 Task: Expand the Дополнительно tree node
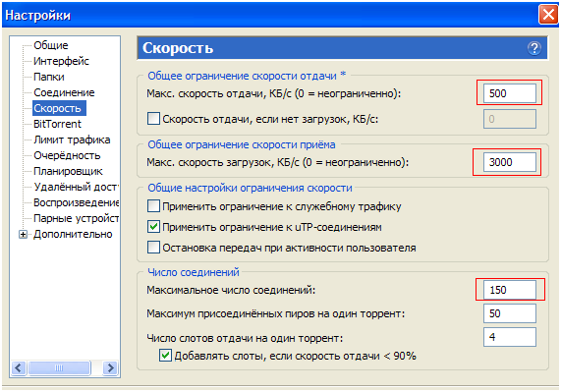23,234
